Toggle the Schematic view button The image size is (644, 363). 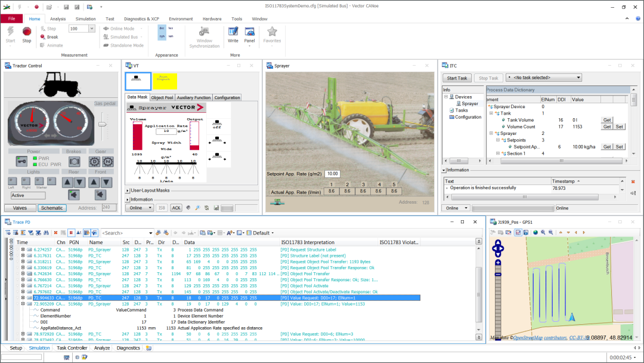52,208
